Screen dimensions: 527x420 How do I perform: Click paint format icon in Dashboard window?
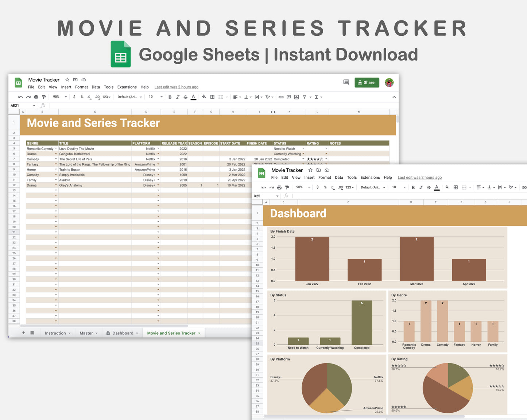[287, 187]
